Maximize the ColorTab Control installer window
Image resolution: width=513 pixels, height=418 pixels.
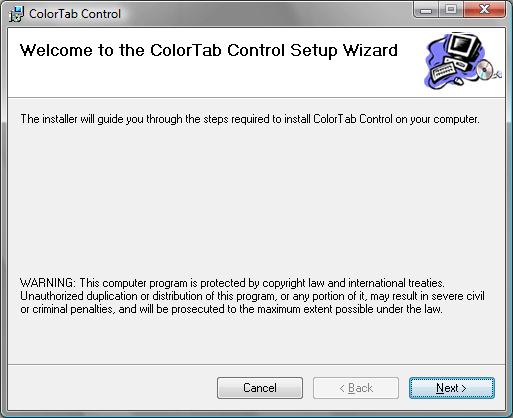click(x=451, y=10)
